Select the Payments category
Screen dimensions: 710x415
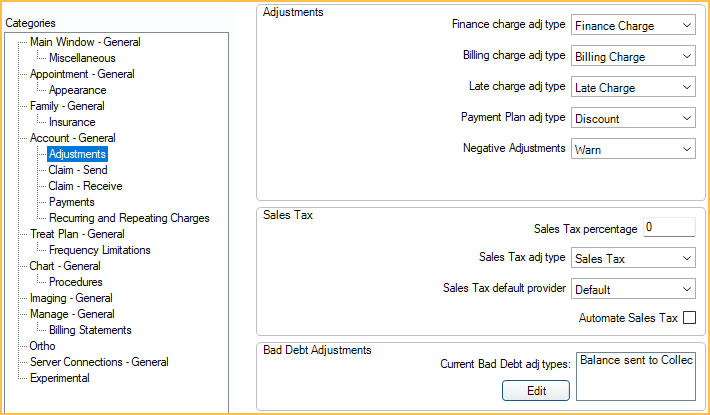tap(71, 202)
